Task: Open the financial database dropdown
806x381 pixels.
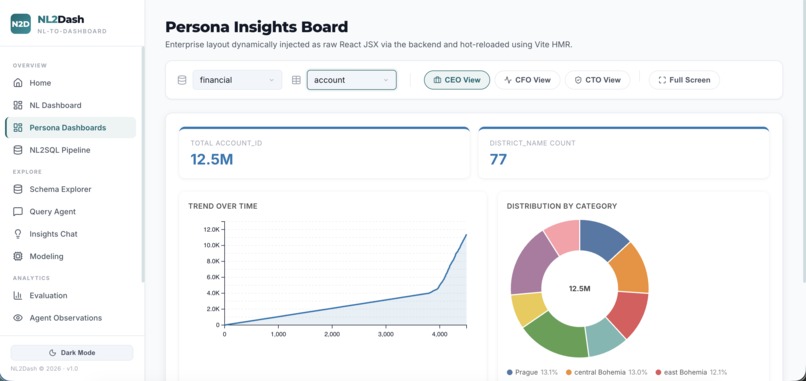Action: tap(237, 80)
